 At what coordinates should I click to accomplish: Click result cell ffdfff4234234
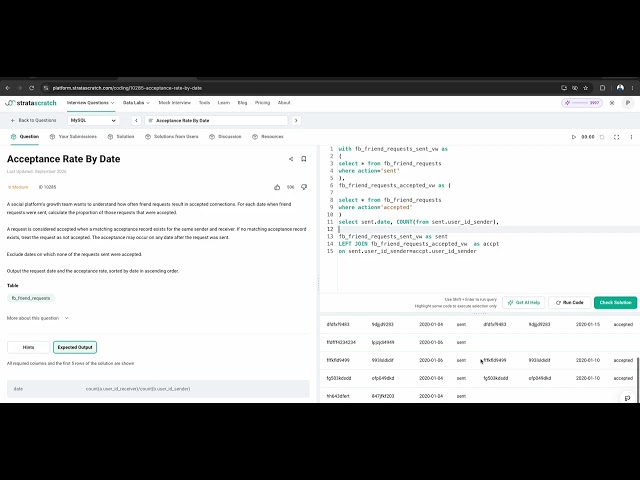341,342
